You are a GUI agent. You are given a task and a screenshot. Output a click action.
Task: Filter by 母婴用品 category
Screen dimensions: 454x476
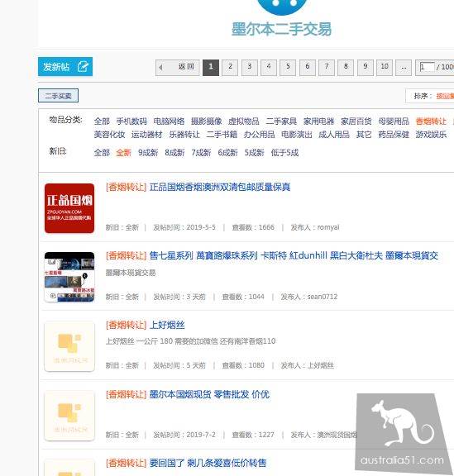point(394,121)
